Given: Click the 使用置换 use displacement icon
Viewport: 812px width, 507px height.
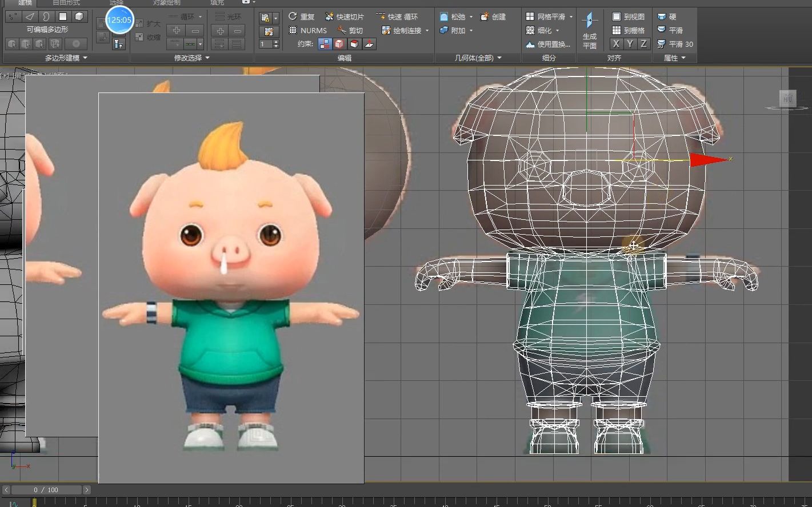Looking at the screenshot, I should [530, 44].
